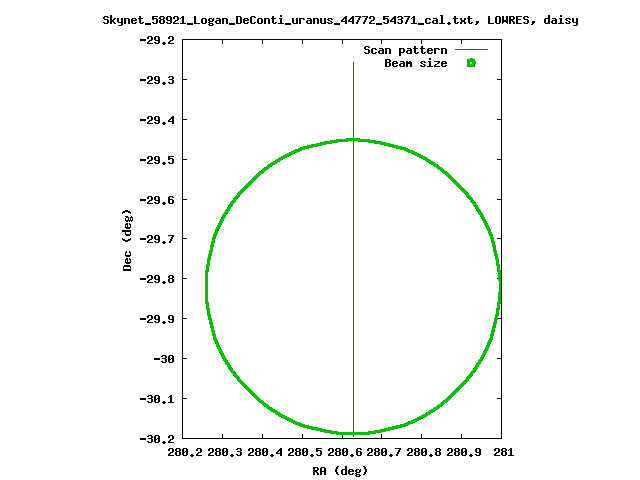
Task: Click the -29.5 y-axis tick label
Action: [x=157, y=160]
